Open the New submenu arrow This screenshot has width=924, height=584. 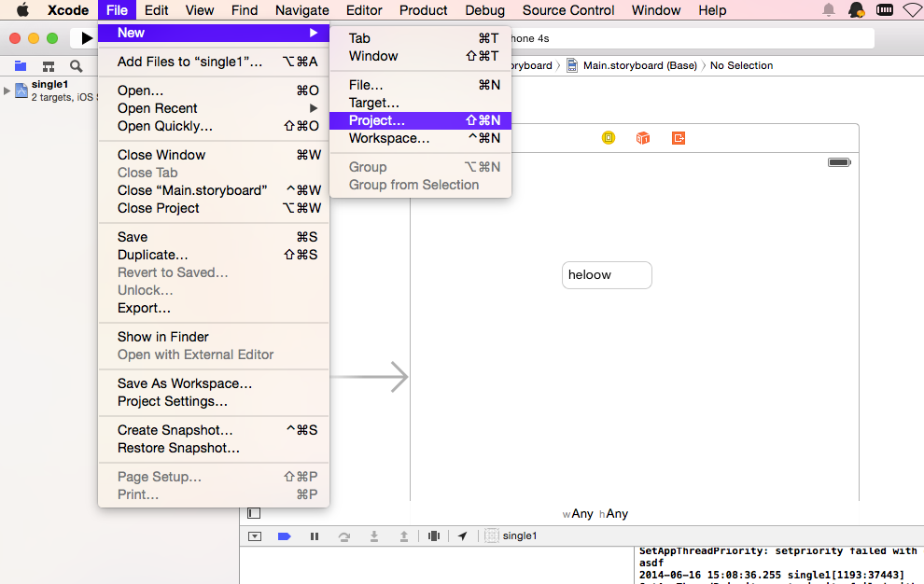(x=314, y=33)
